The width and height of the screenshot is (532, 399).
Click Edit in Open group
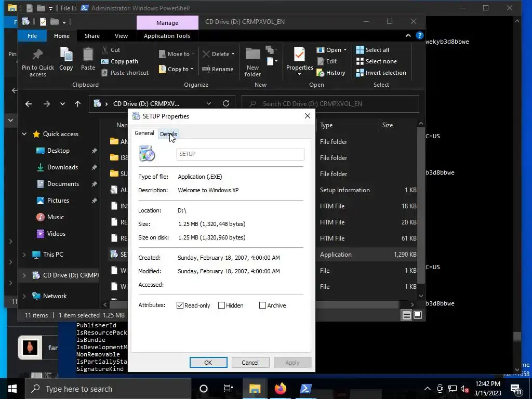click(x=327, y=61)
